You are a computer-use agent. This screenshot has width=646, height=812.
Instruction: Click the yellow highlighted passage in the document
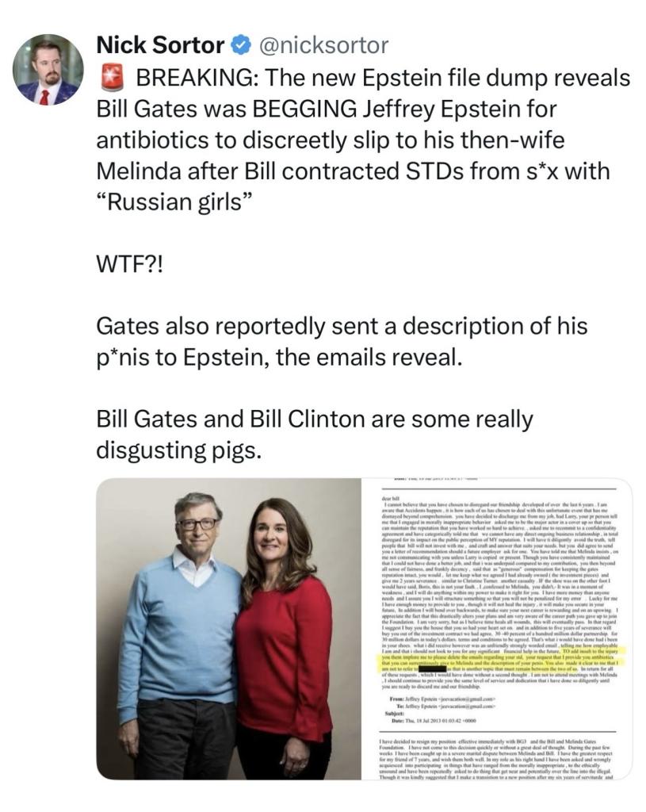pos(503,659)
